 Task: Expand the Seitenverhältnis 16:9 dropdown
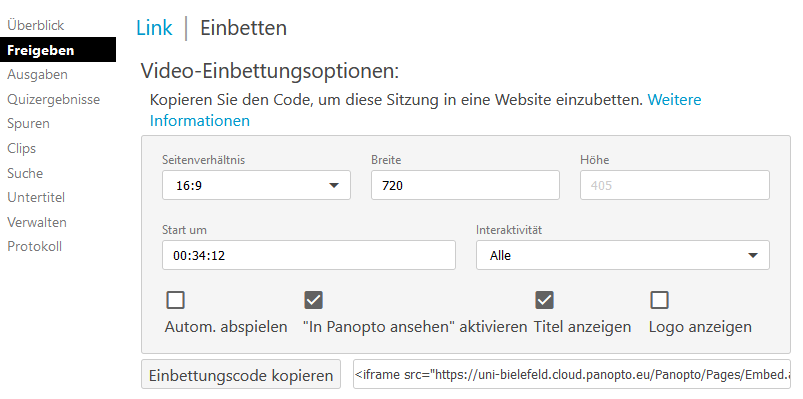[257, 185]
